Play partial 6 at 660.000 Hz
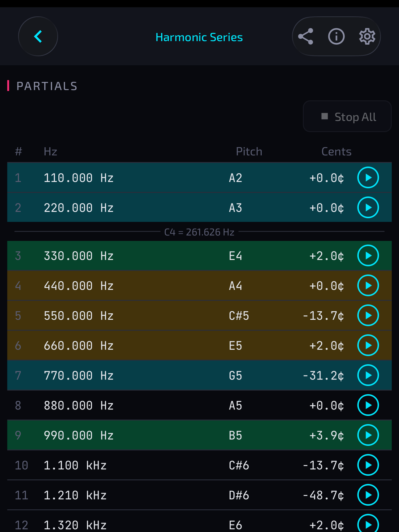399x532 pixels. point(368,345)
